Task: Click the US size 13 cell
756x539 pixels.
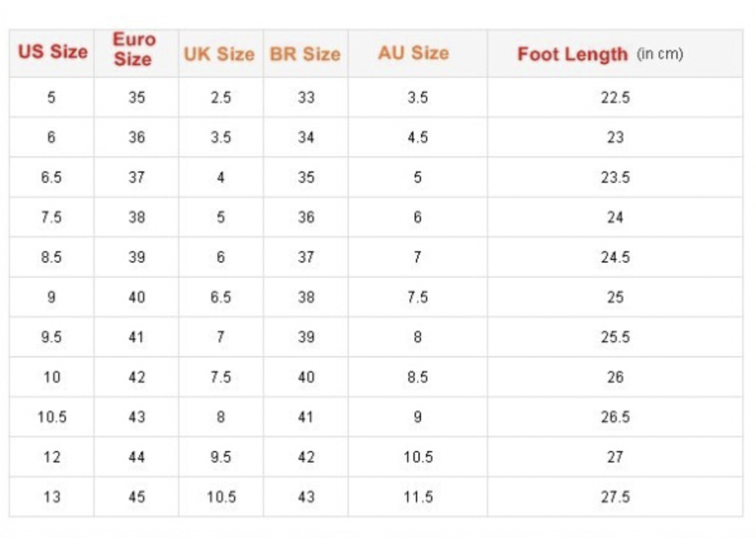Action: click(x=52, y=497)
